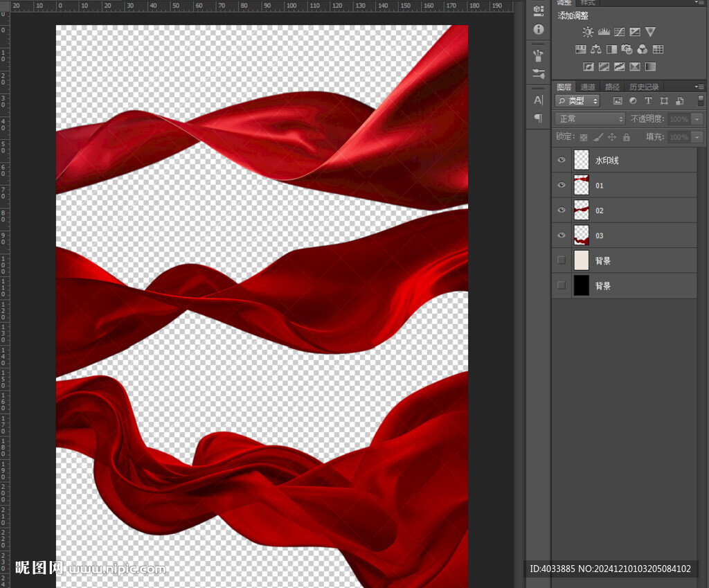Screen dimensions: 709x588
Task: Expand the 不透明度 opacity dropdown arrow
Action: pyautogui.click(x=697, y=119)
